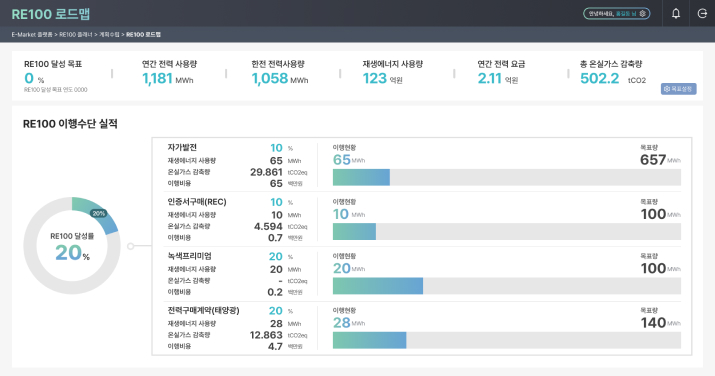
Task: Click the 1,181 MWh annual usage value
Action: point(168,79)
